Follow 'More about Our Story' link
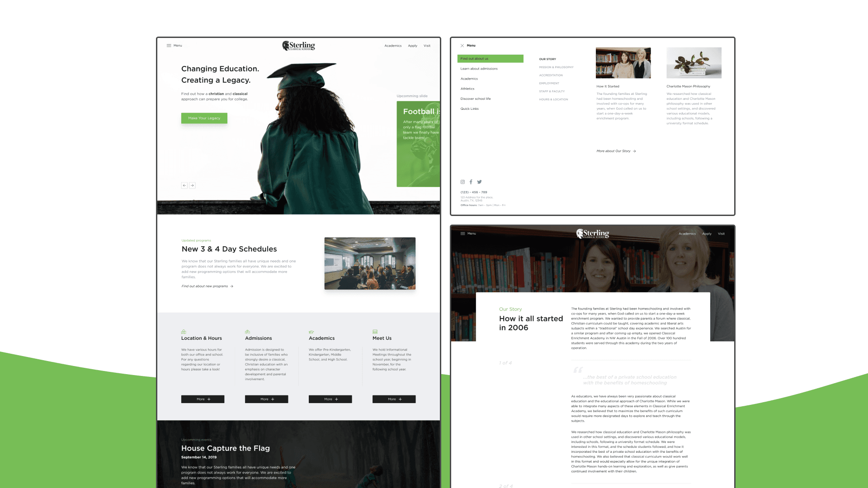 coord(616,151)
